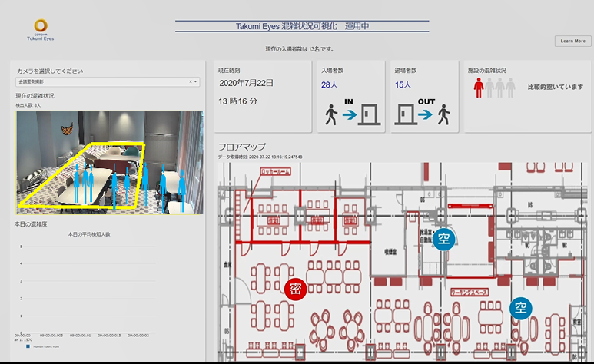Screen dimensions: 594x364
Task: Click the last grey person congestion icon
Action: [511, 88]
